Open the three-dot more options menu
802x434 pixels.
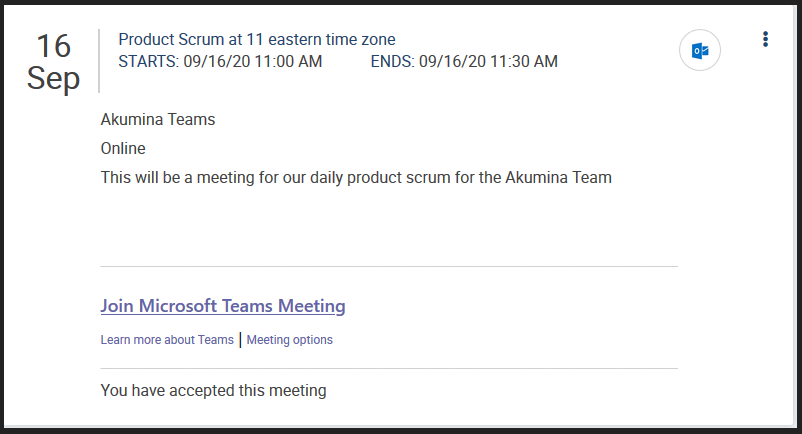click(765, 39)
